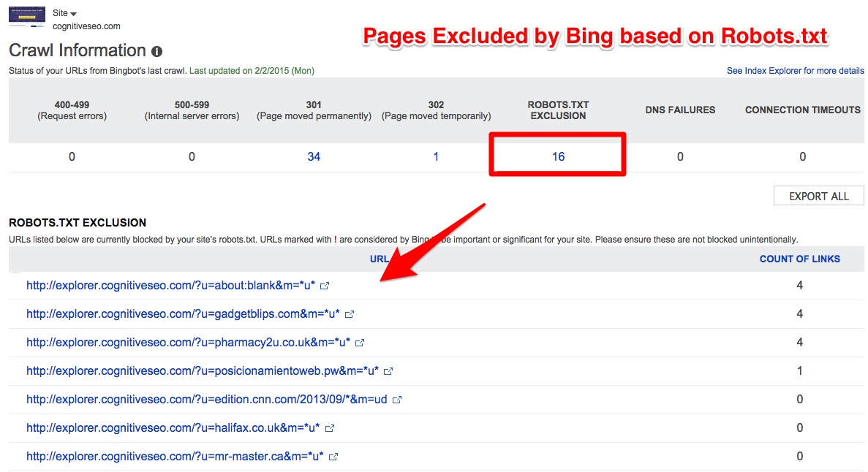Click the Robots.txt exclusion count 16
The width and height of the screenshot is (868, 472).
pos(558,156)
